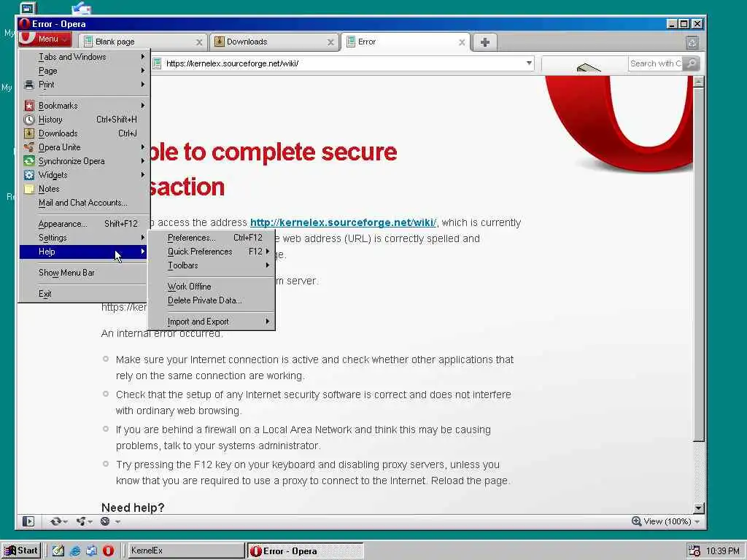The width and height of the screenshot is (747, 560).
Task: Expand the Bookmarks submenu arrow
Action: pyautogui.click(x=142, y=105)
